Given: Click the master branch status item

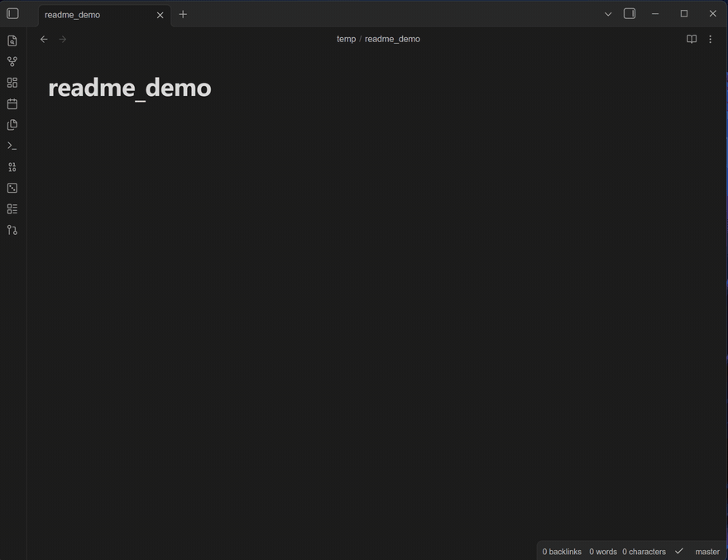Looking at the screenshot, I should tap(707, 552).
